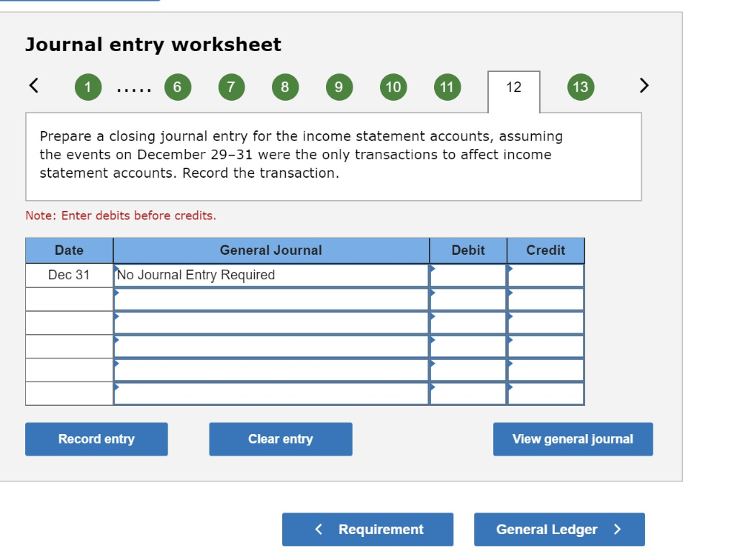The width and height of the screenshot is (737, 560).
Task: Go to next entry with right chevron
Action: [644, 86]
